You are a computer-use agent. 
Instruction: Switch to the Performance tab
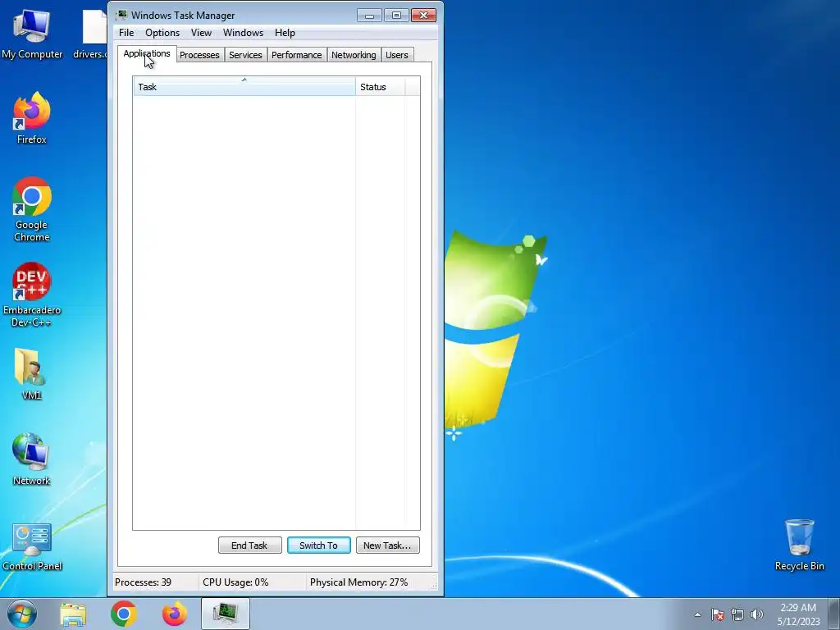[x=296, y=55]
